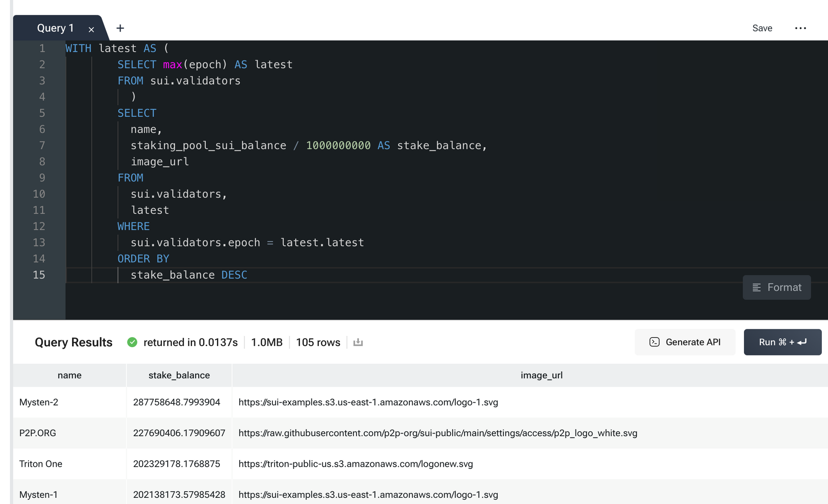
Task: Select the Query 1 tab
Action: (x=55, y=28)
